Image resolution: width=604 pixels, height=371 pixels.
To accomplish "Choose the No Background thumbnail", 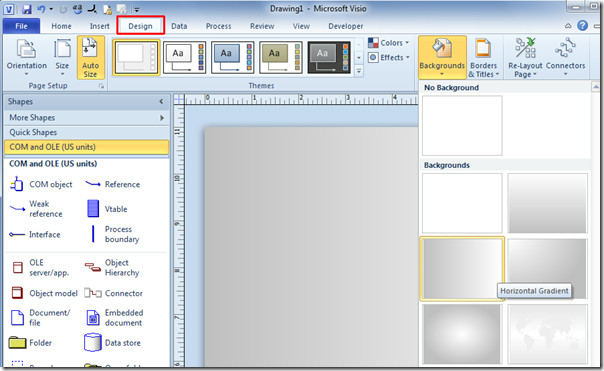I will [x=462, y=126].
